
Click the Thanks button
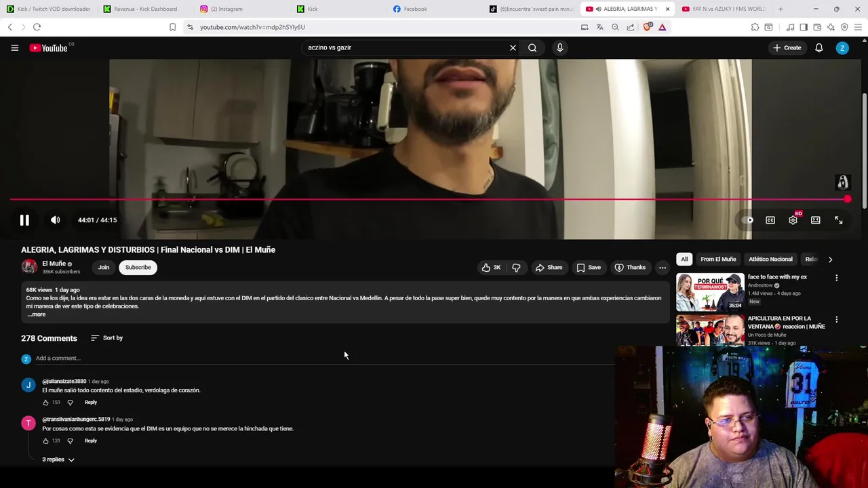630,267
